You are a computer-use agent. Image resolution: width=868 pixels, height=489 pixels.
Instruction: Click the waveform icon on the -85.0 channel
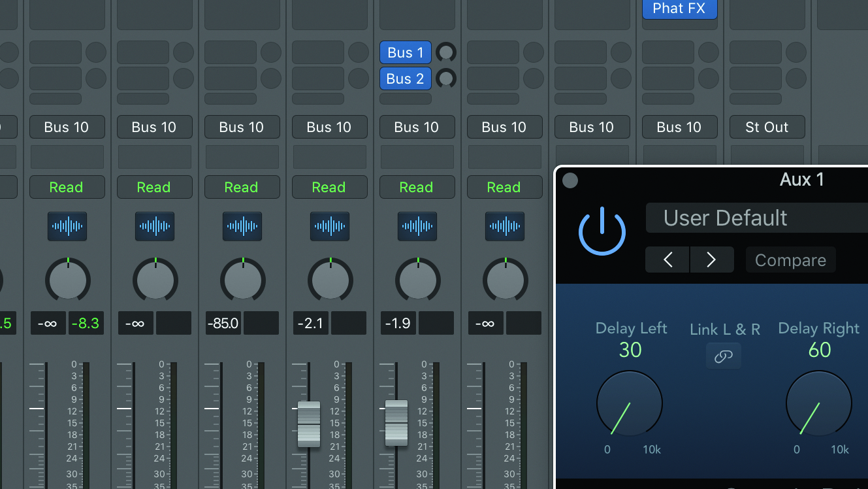click(x=242, y=226)
